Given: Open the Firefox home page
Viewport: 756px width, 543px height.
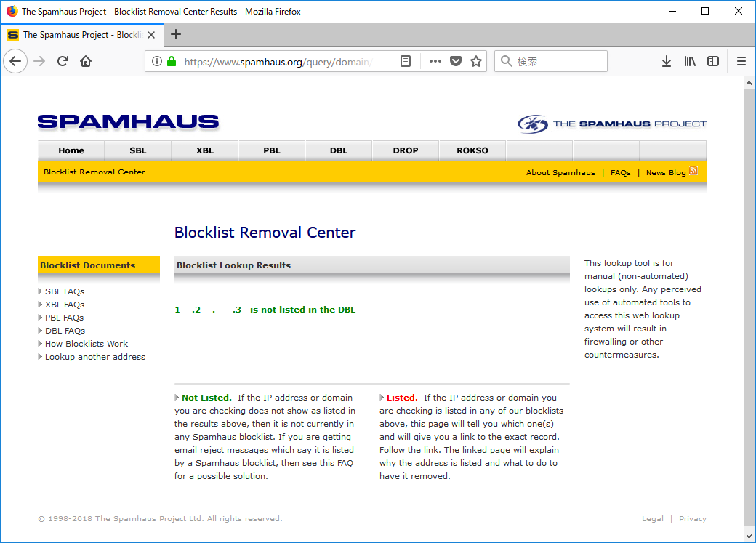Looking at the screenshot, I should tap(86, 61).
